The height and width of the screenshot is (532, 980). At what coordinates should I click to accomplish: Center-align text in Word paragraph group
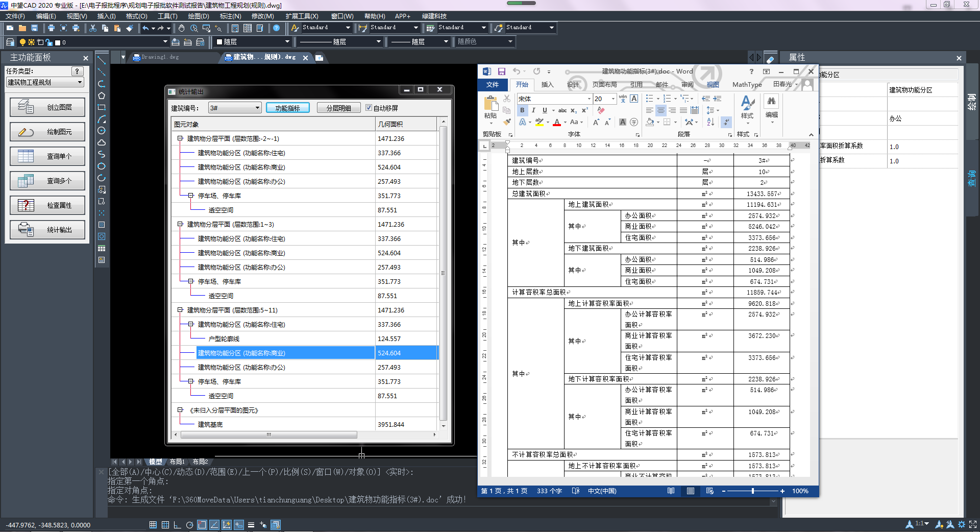pyautogui.click(x=660, y=110)
